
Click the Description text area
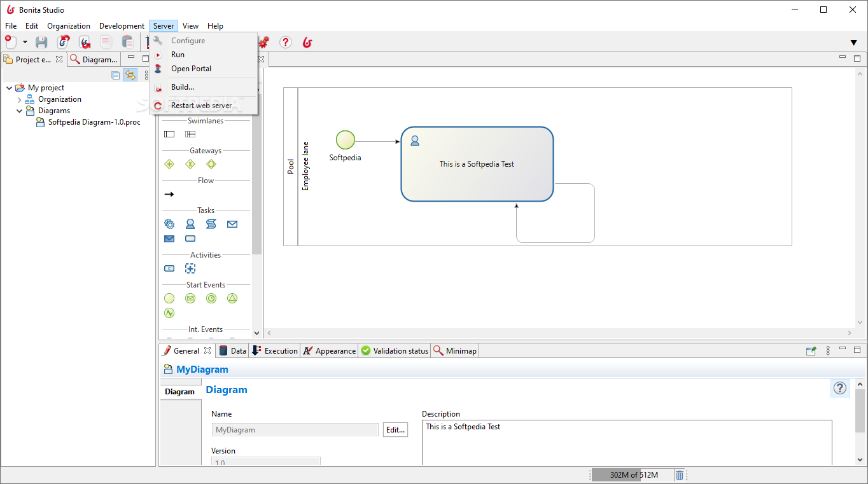coord(627,443)
